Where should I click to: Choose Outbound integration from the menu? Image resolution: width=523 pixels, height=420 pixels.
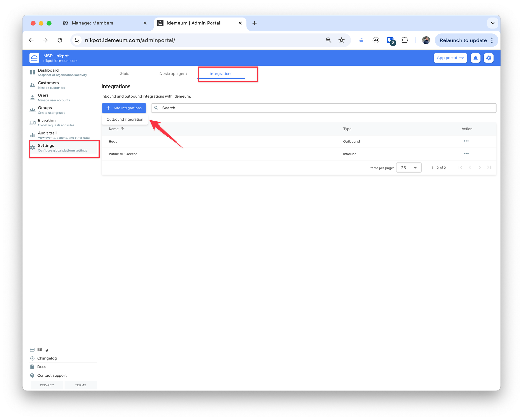125,119
